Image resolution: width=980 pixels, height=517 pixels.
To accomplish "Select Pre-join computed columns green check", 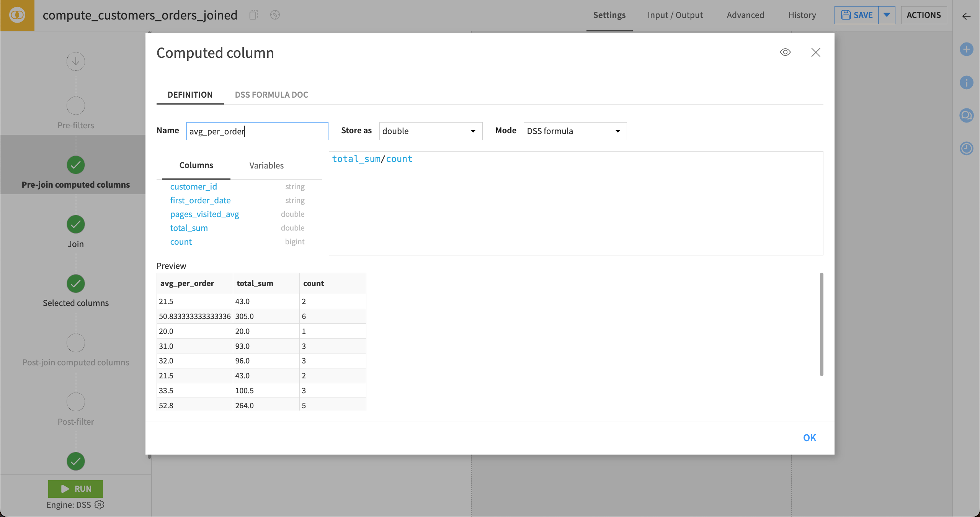I will [x=76, y=165].
